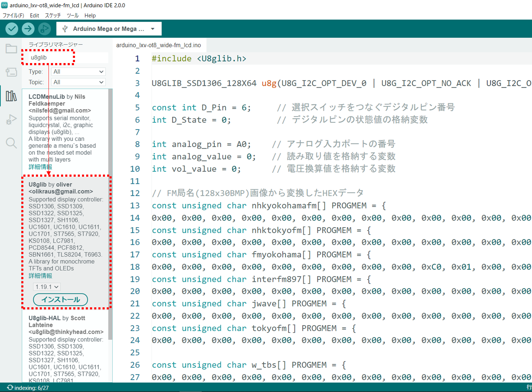Open the Debug panel sidebar icon

coord(11,119)
